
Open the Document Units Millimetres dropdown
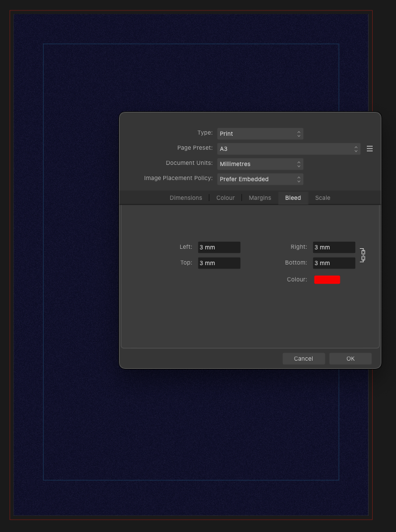pos(260,164)
